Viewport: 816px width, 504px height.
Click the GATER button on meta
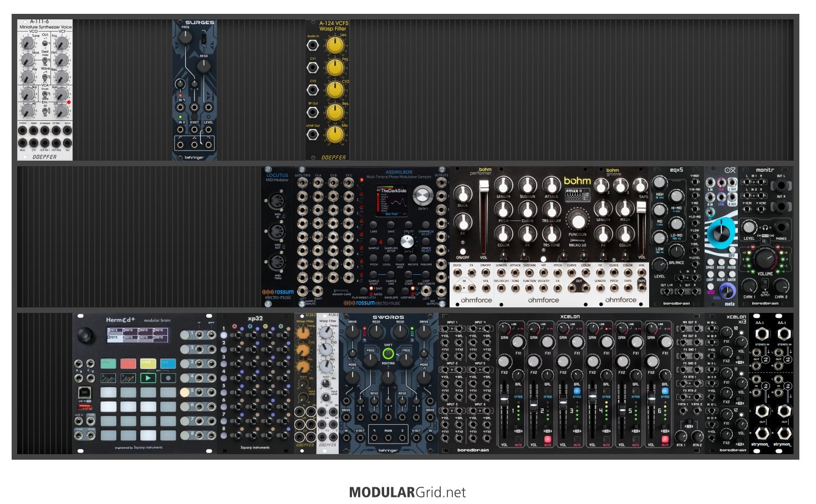(x=732, y=274)
